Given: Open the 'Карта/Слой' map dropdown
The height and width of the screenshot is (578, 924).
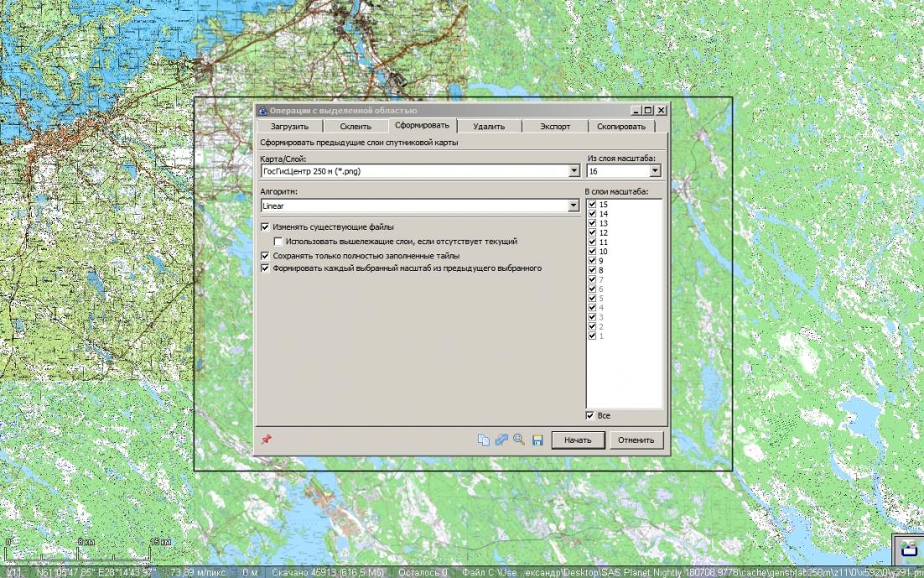Looking at the screenshot, I should pyautogui.click(x=574, y=171).
